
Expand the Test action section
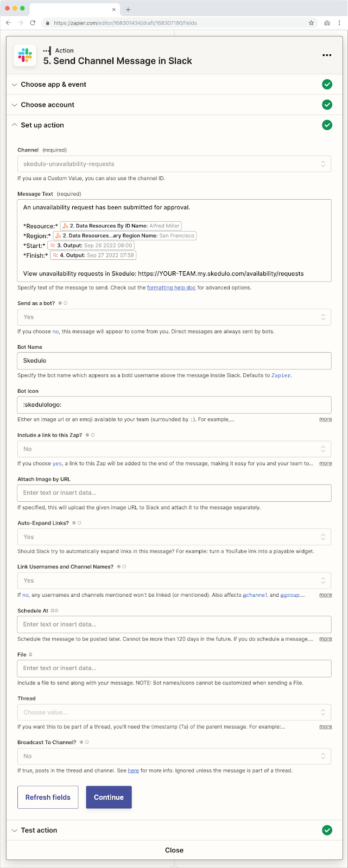(x=174, y=830)
